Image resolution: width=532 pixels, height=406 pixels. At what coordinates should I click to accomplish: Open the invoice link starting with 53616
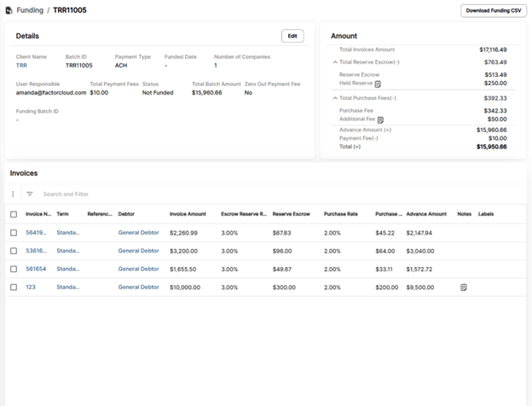tap(36, 251)
